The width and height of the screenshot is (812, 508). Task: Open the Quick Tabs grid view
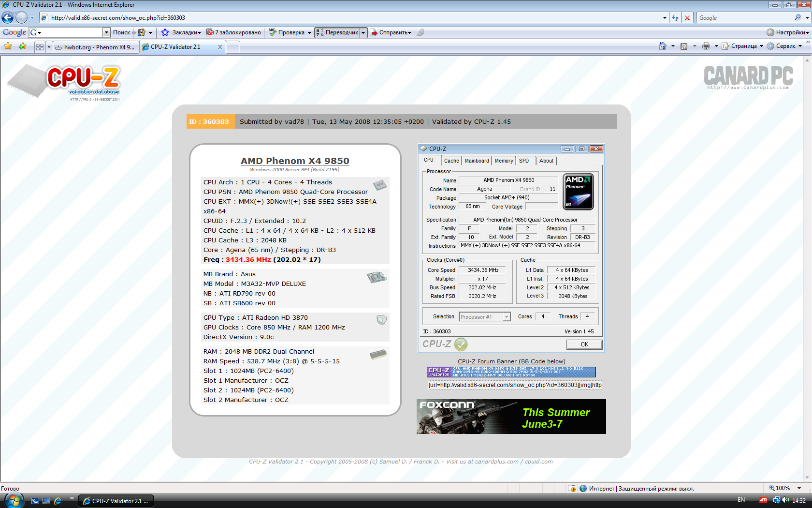(40, 47)
